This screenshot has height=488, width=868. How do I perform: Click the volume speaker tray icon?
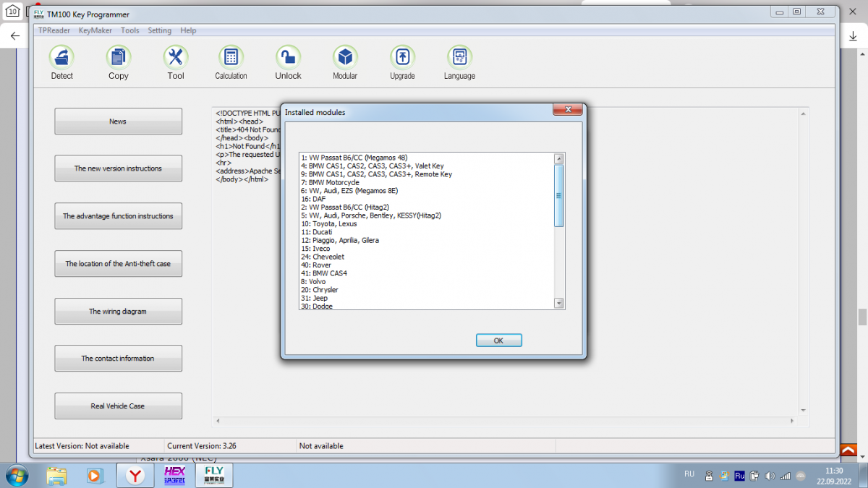click(770, 476)
